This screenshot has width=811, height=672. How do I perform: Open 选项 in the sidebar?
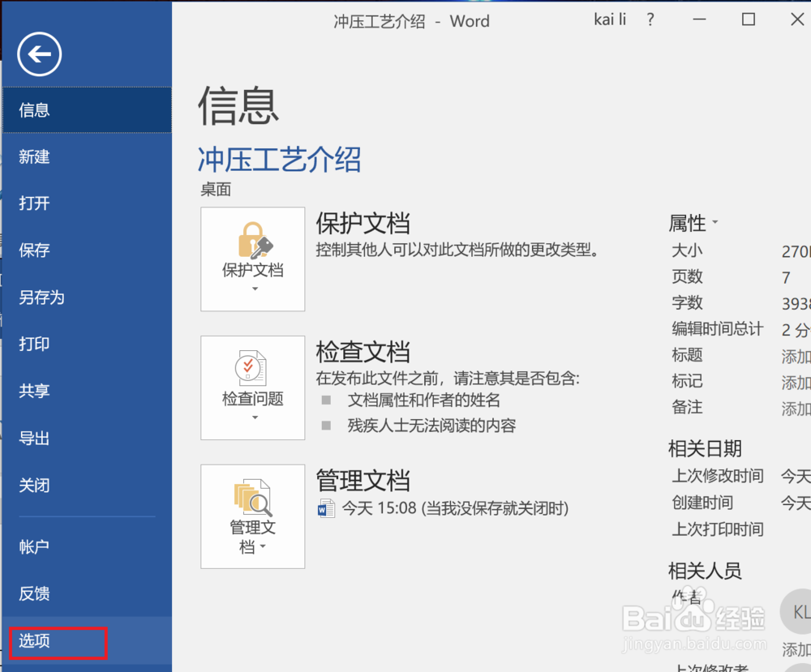click(87, 641)
